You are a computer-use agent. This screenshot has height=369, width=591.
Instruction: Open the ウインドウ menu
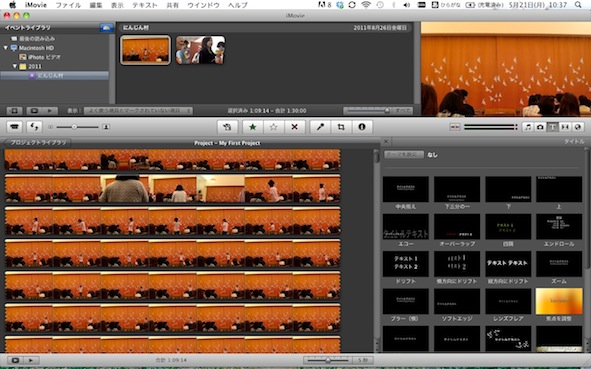203,5
